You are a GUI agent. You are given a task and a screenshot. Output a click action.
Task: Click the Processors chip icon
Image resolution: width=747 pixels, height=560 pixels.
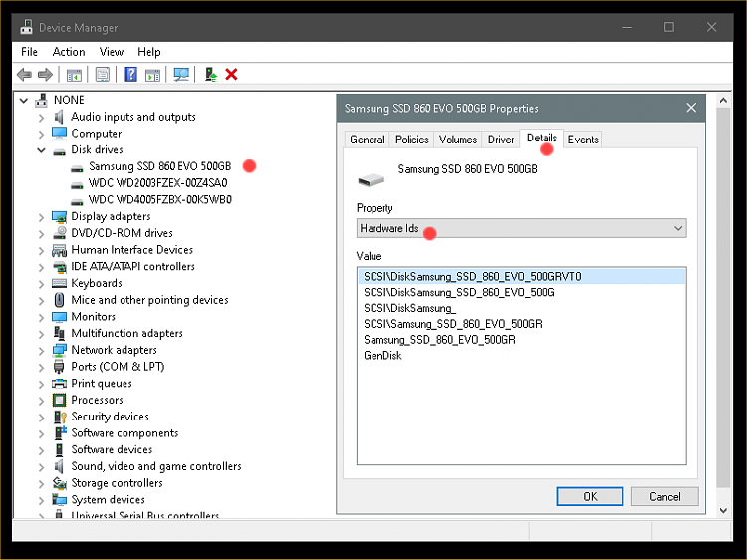(59, 400)
